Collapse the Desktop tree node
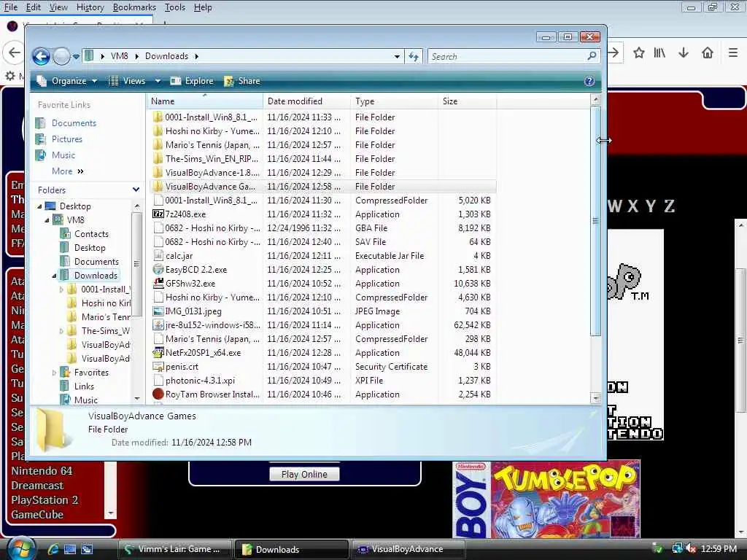 [39, 206]
